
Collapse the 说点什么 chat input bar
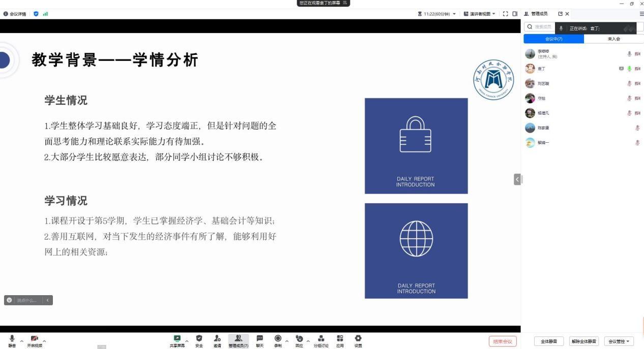[47, 300]
